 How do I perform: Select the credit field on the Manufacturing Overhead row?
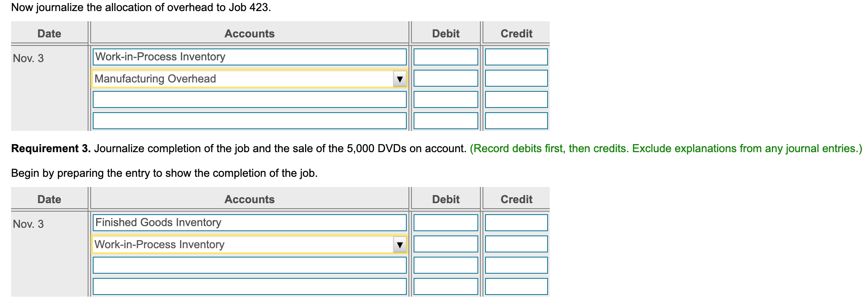point(517,78)
